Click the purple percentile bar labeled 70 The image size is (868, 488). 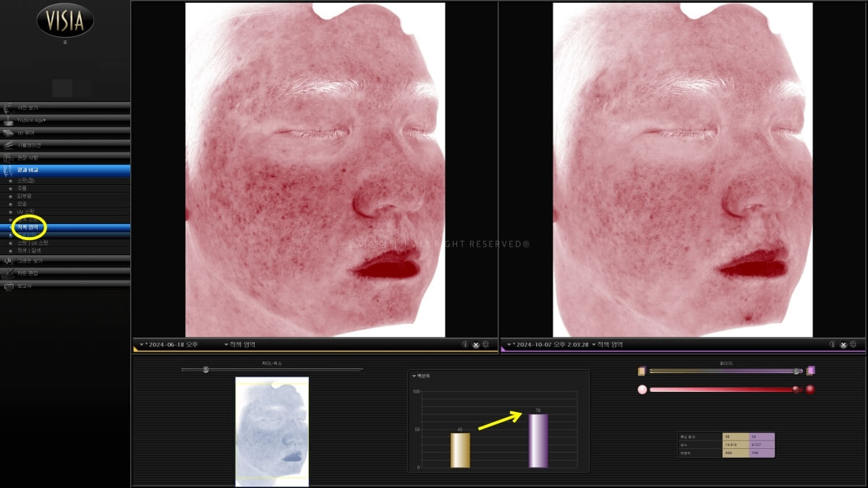(x=538, y=441)
